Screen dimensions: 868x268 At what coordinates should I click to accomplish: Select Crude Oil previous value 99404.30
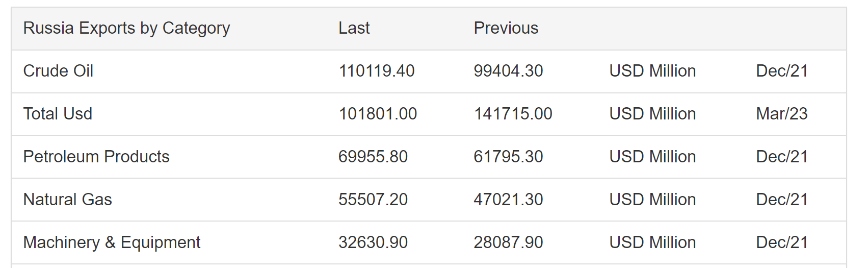[508, 71]
